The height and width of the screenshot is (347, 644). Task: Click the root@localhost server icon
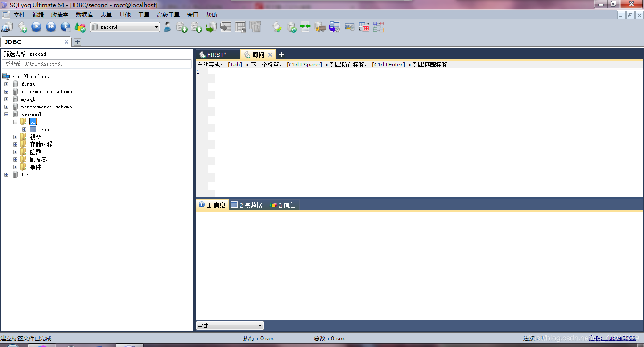coord(6,76)
